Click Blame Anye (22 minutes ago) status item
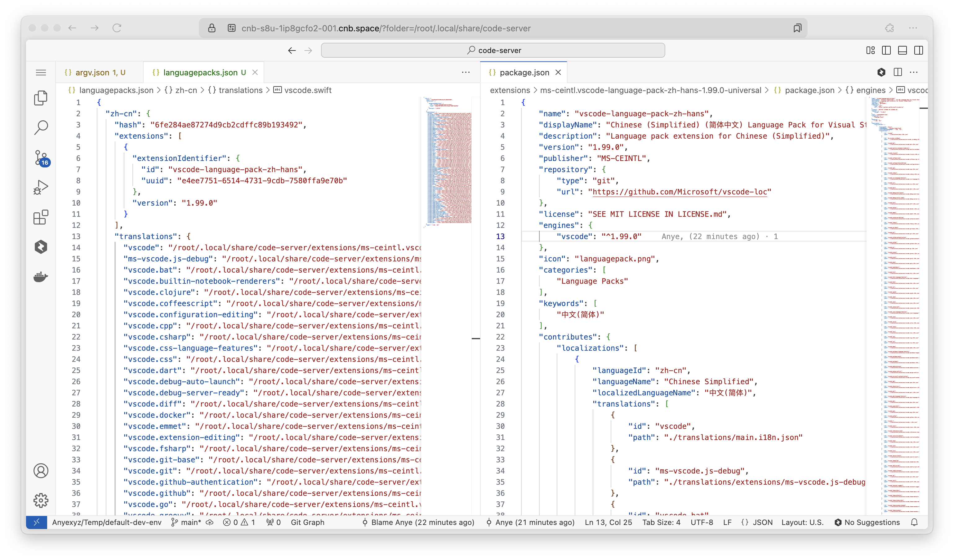 [x=418, y=522]
